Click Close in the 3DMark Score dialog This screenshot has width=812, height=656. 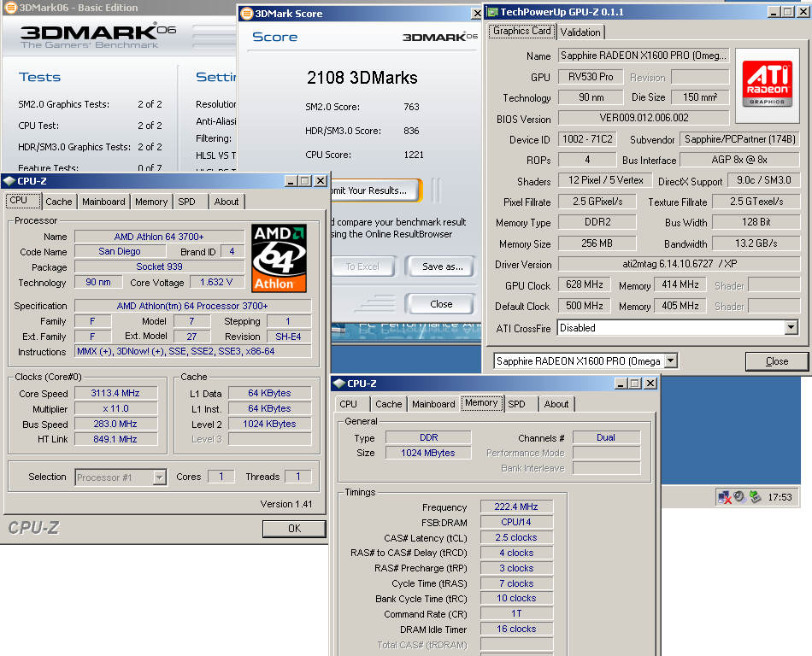coord(441,304)
